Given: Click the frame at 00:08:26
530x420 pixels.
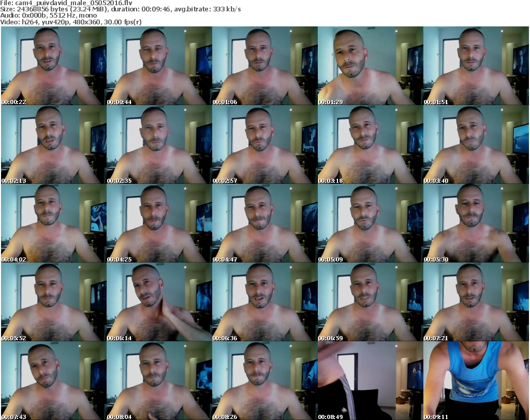Looking at the screenshot, I should coord(264,381).
